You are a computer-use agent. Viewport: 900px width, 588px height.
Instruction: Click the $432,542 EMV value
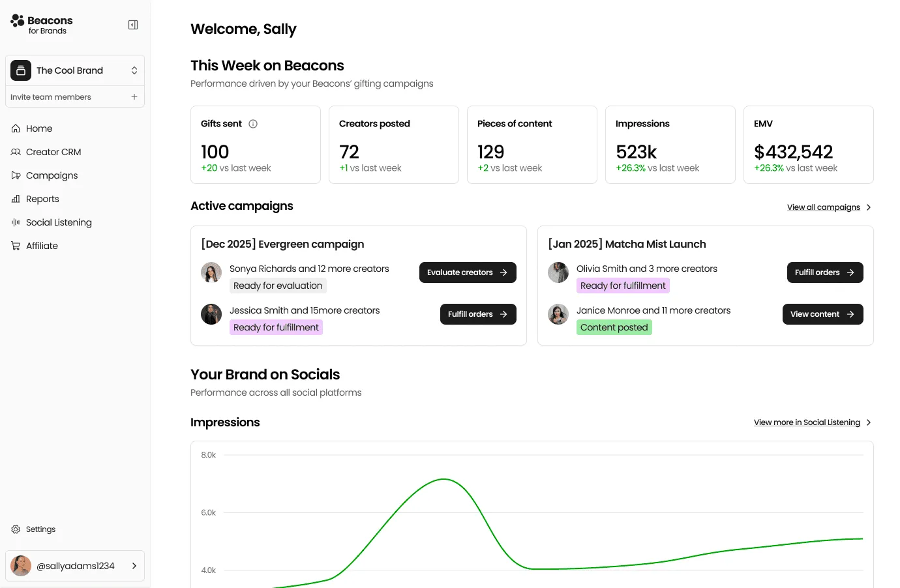(x=794, y=152)
